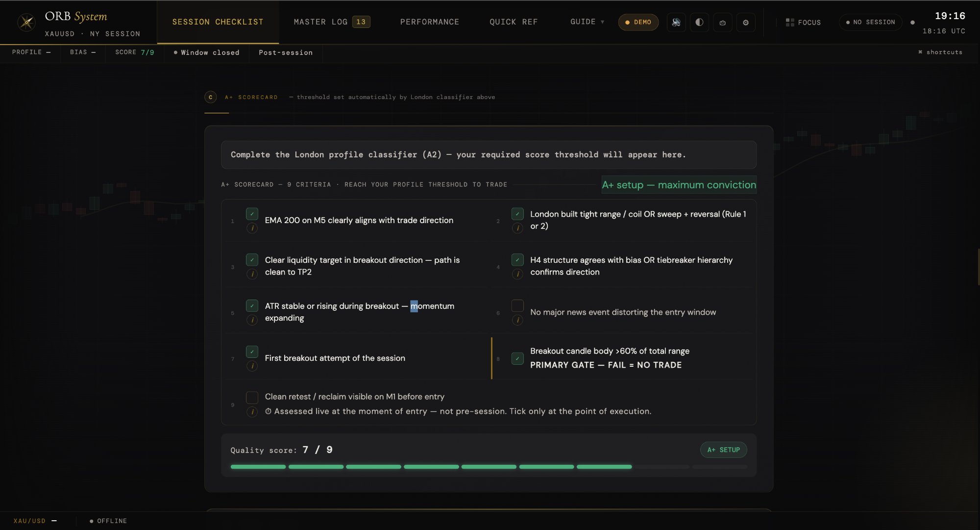Uncheck London built tight range checkbox
The width and height of the screenshot is (980, 530).
(517, 214)
